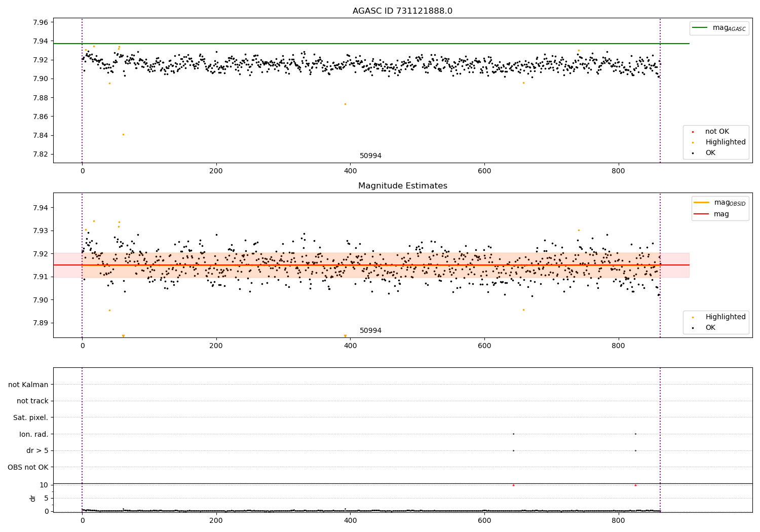Click the 10 tick on the dr axis
This screenshot has height=532, width=760.
44,485
